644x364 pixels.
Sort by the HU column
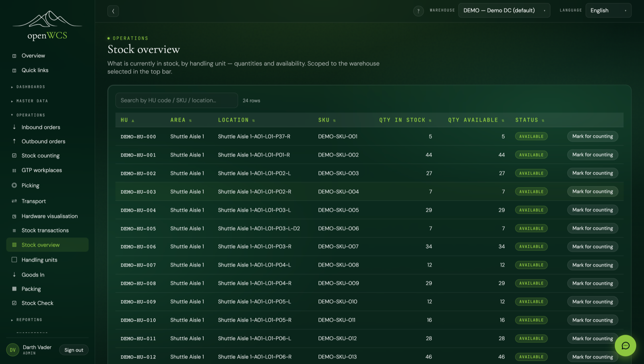[127, 120]
